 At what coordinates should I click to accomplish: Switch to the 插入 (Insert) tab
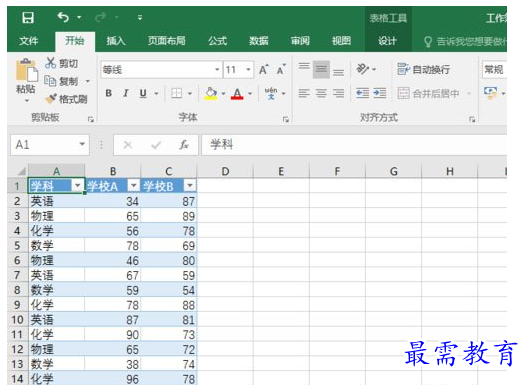pos(116,41)
